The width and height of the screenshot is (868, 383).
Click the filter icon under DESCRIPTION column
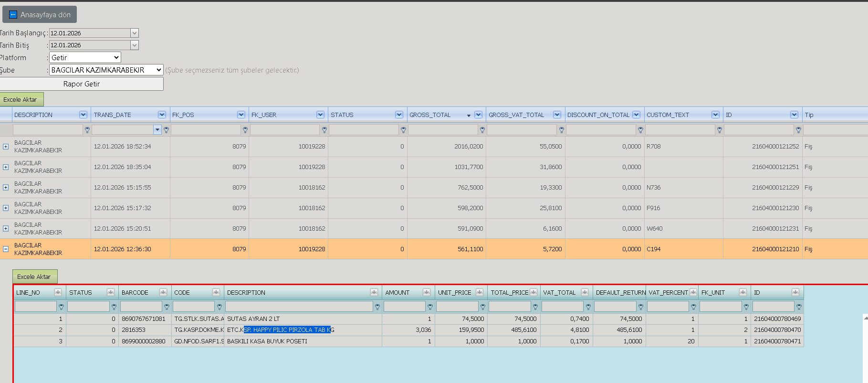click(x=87, y=130)
